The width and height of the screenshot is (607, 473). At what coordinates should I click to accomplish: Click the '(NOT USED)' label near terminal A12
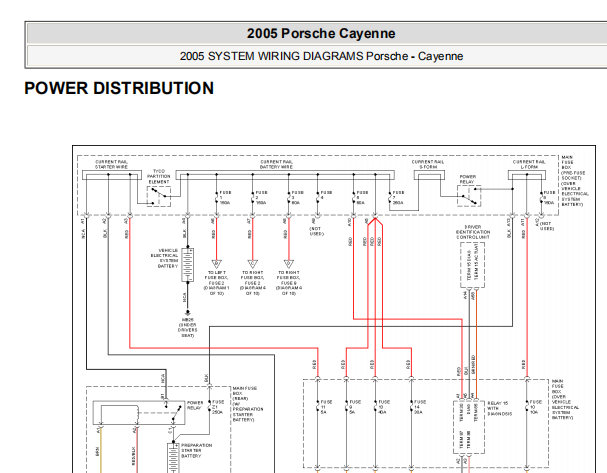[x=547, y=226]
